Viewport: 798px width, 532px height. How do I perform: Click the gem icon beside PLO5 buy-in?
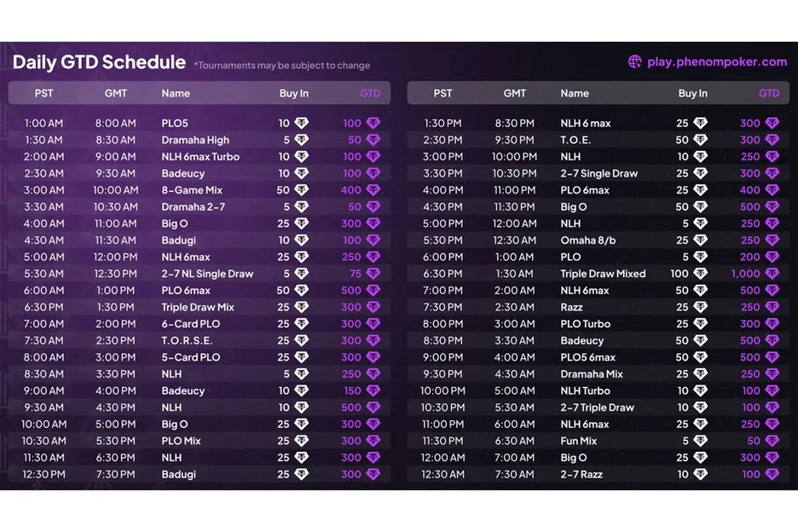[303, 123]
